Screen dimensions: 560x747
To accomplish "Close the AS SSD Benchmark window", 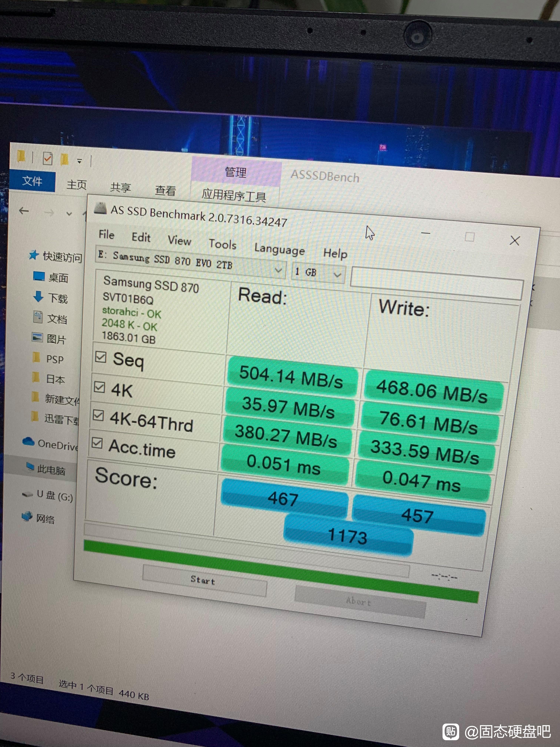I will click(x=514, y=240).
